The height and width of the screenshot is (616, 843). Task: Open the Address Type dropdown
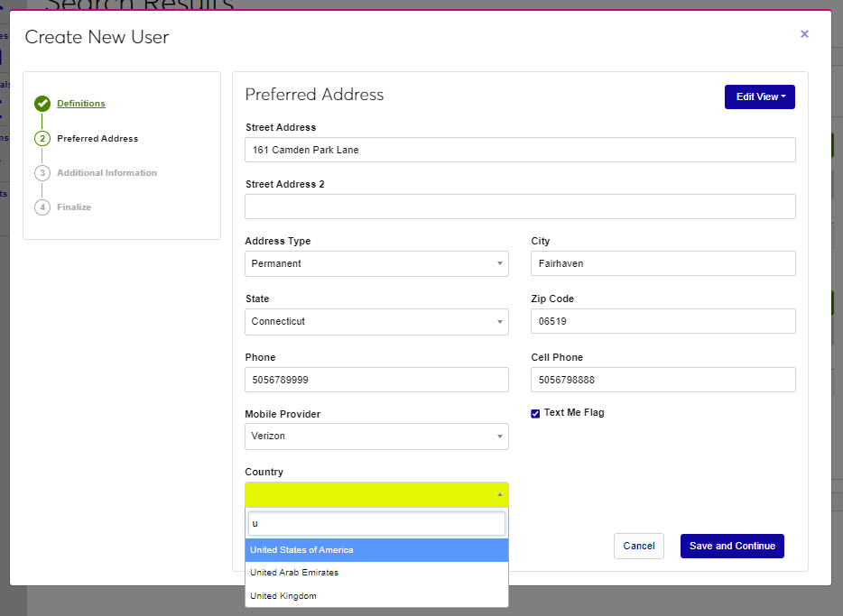coord(376,263)
